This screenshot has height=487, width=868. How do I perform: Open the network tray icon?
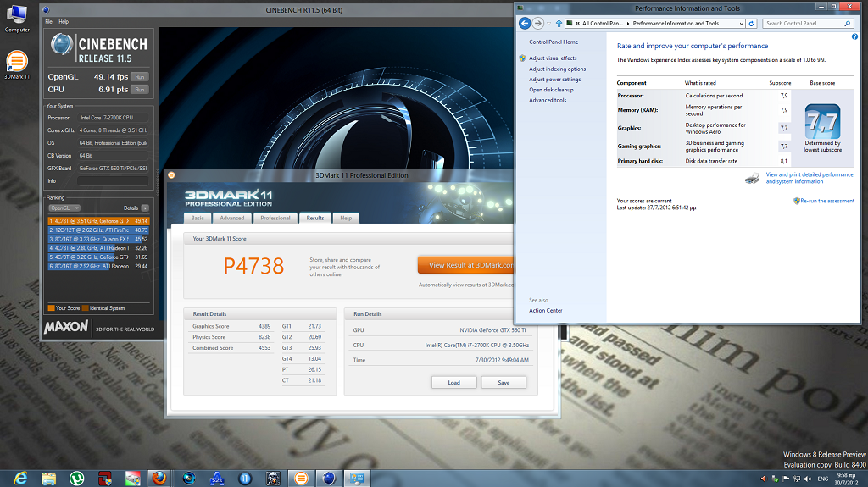[797, 479]
